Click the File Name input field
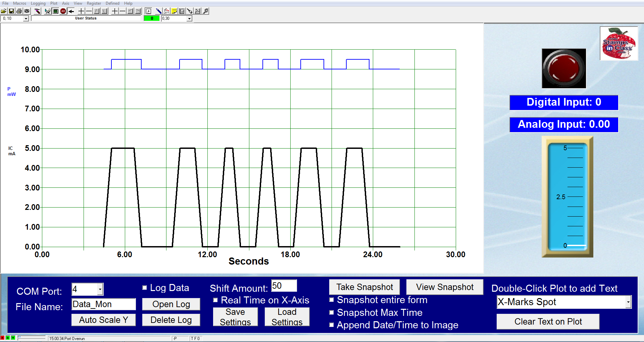This screenshot has width=644, height=342. [x=104, y=304]
